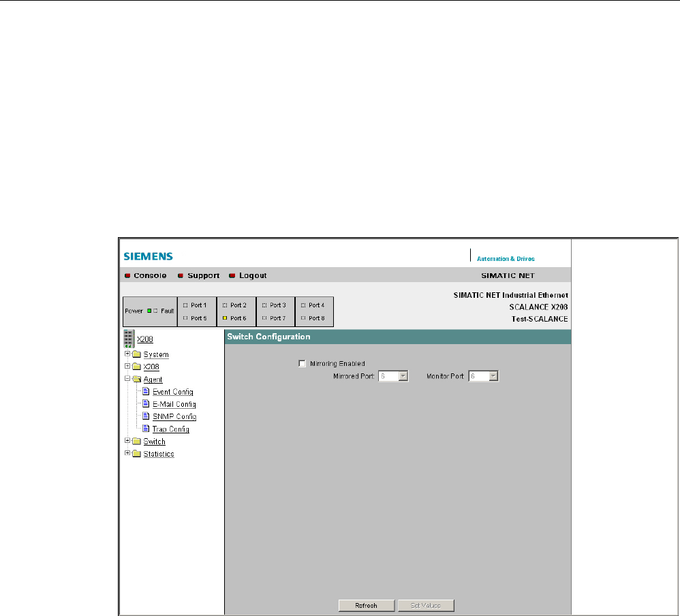Click the X208 switch device icon
The width and height of the screenshot is (680, 616).
129,339
